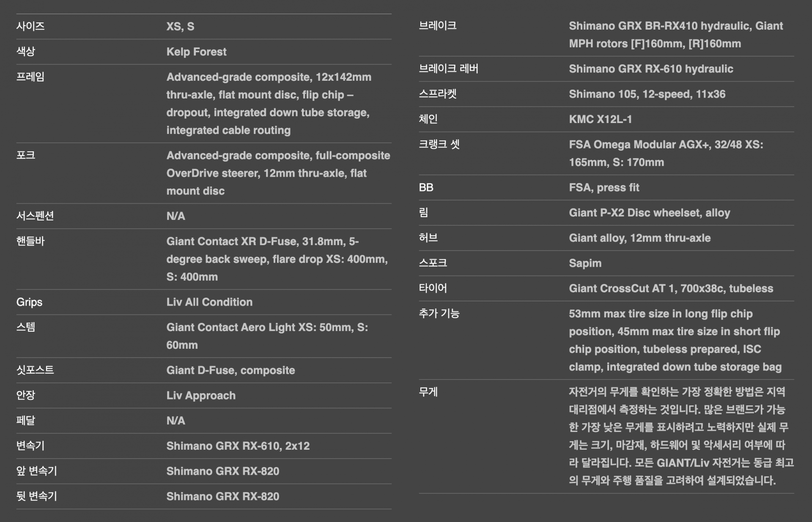Click the KMC X12L-1 chain value
Image resolution: width=812 pixels, height=522 pixels.
tap(600, 119)
